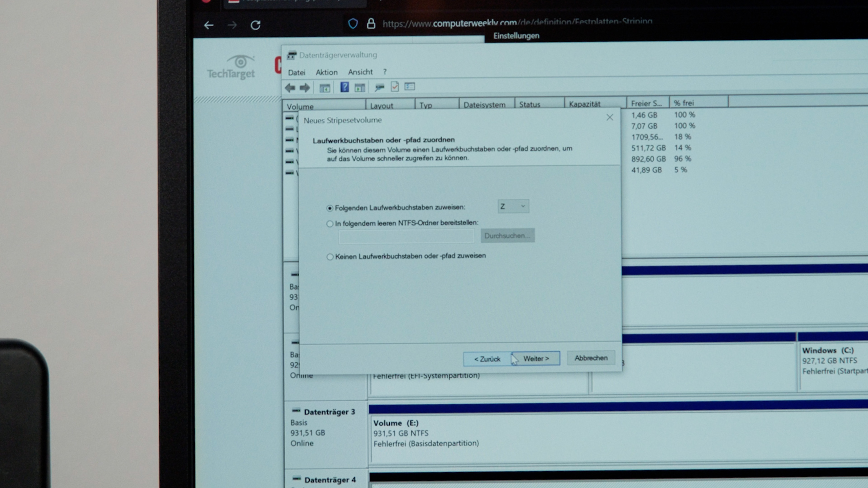Click the 14 % free value
Viewport: 868px width, 488px height.
682,148
